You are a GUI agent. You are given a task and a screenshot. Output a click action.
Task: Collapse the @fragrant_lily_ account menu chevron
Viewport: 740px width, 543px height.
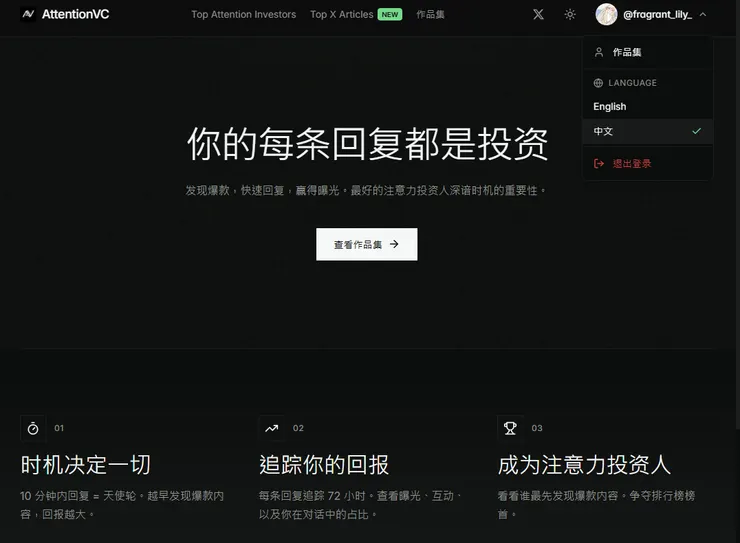[703, 15]
